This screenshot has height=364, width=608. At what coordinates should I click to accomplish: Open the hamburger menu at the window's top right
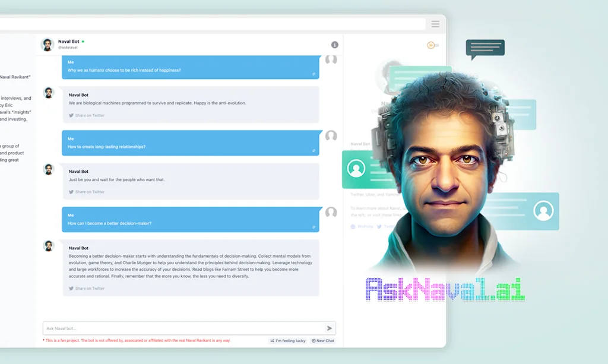435,24
